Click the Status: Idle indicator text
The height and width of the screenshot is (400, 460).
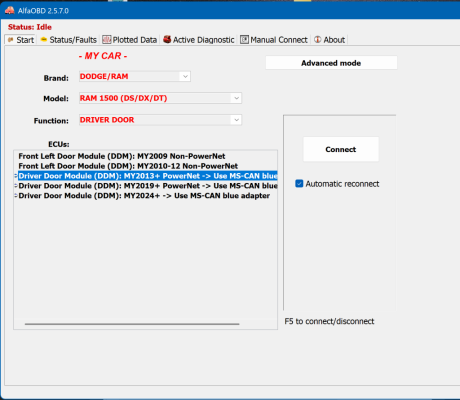[x=30, y=27]
